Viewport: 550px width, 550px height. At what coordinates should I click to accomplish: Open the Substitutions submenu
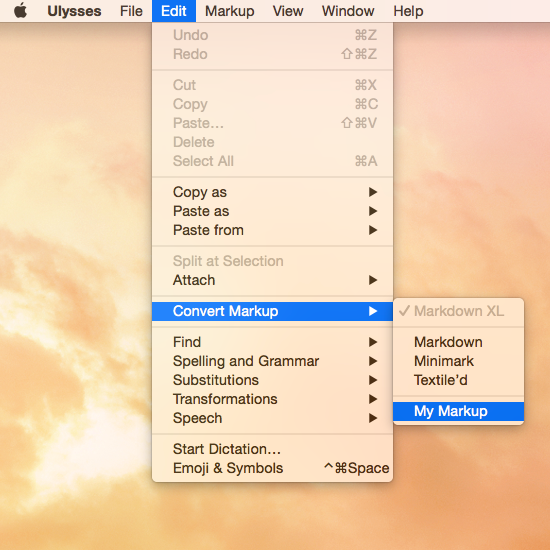point(273,380)
